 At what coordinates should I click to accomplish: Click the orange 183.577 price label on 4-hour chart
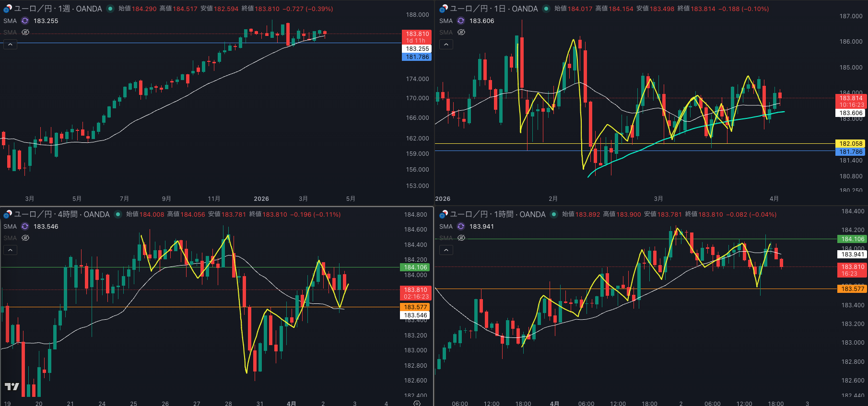415,307
